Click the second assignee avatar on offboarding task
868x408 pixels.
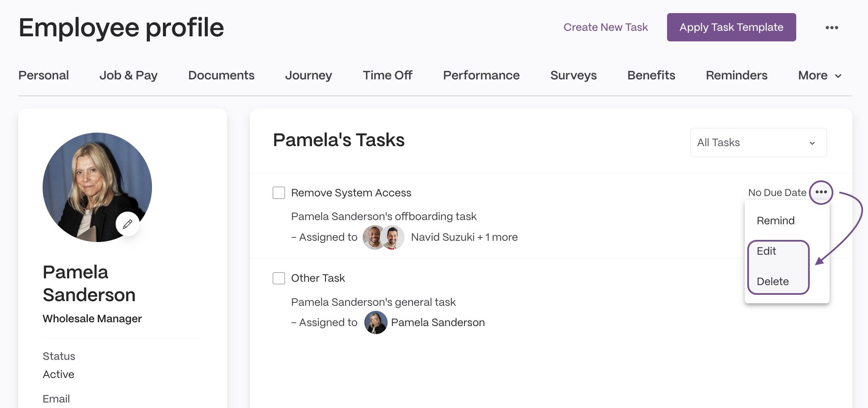pyautogui.click(x=393, y=237)
